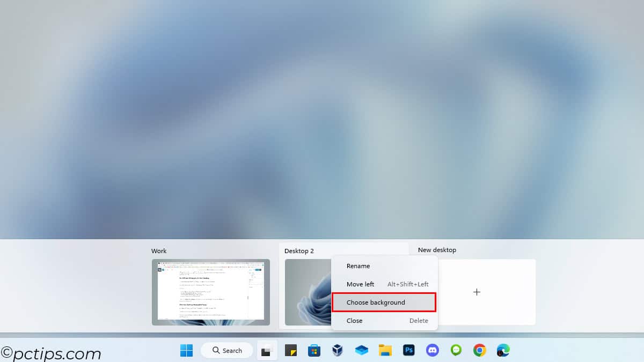Launch Photoshop from the taskbar
Screen dimensions: 644x362
click(x=408, y=350)
